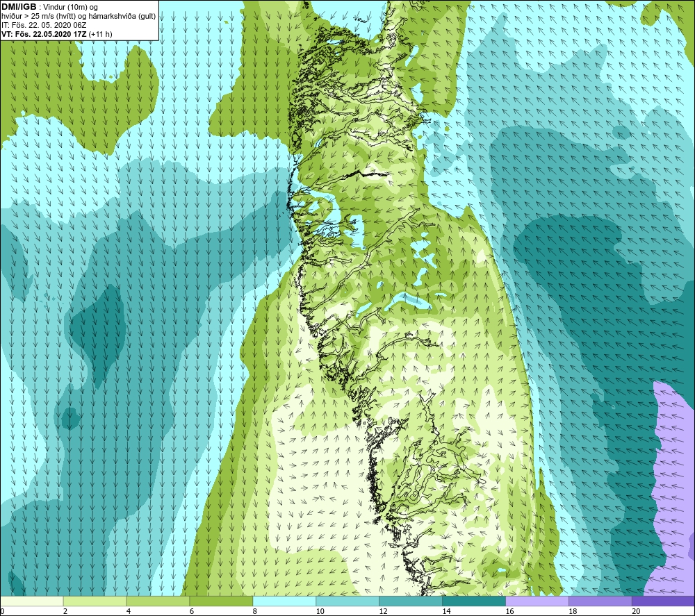
Task: Click the legend value '6'
Action: pyautogui.click(x=192, y=611)
